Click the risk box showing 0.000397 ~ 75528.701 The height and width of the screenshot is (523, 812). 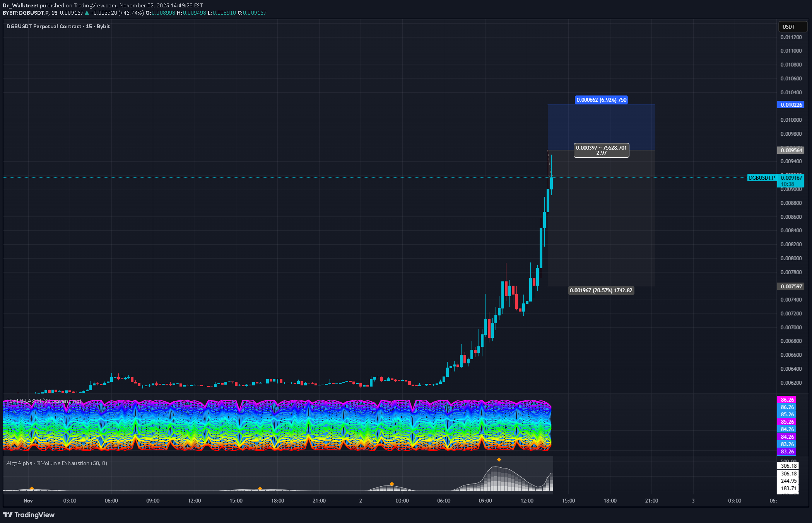[x=601, y=150]
